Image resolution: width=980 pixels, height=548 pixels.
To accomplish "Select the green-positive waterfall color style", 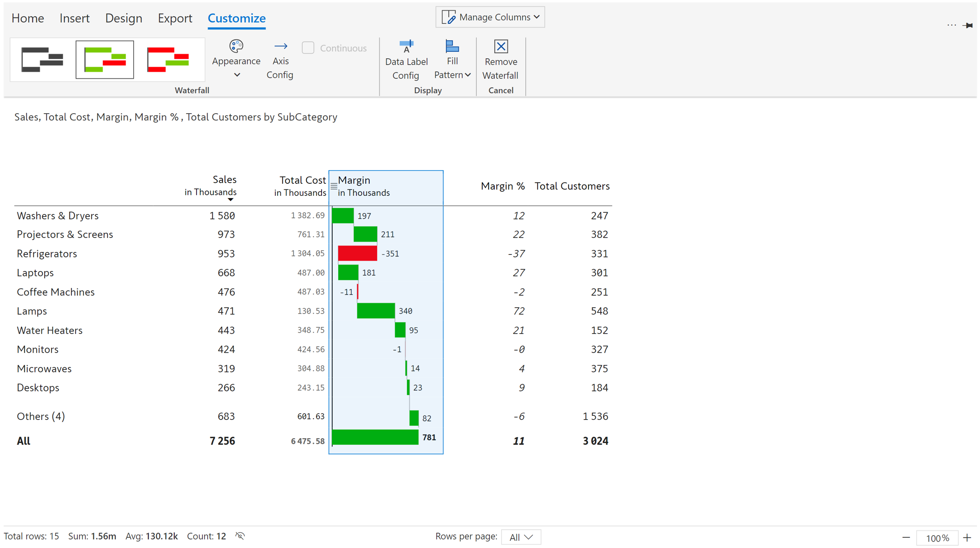I will [x=105, y=60].
